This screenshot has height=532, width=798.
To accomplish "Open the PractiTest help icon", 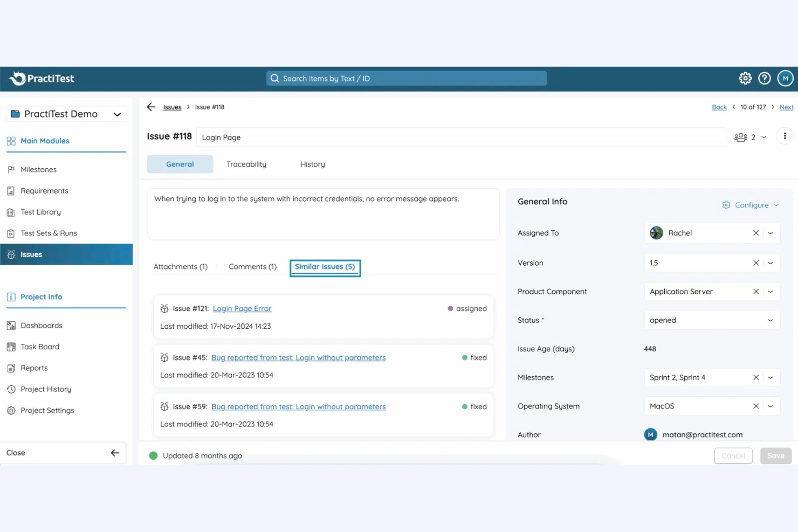I will point(765,78).
